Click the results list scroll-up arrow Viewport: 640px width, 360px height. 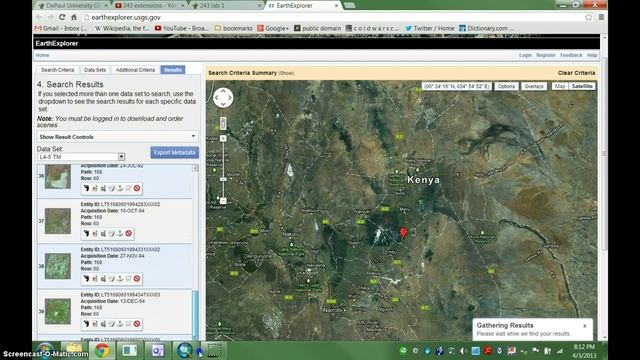click(195, 168)
